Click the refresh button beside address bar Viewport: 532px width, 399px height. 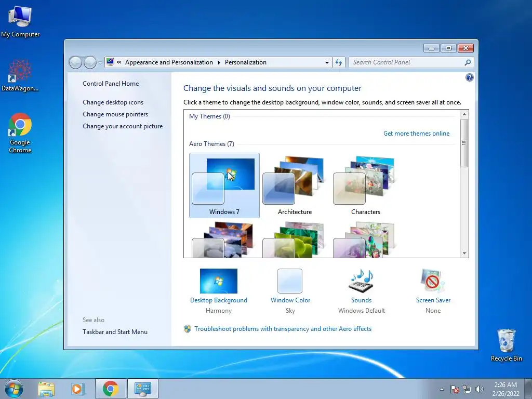[339, 62]
